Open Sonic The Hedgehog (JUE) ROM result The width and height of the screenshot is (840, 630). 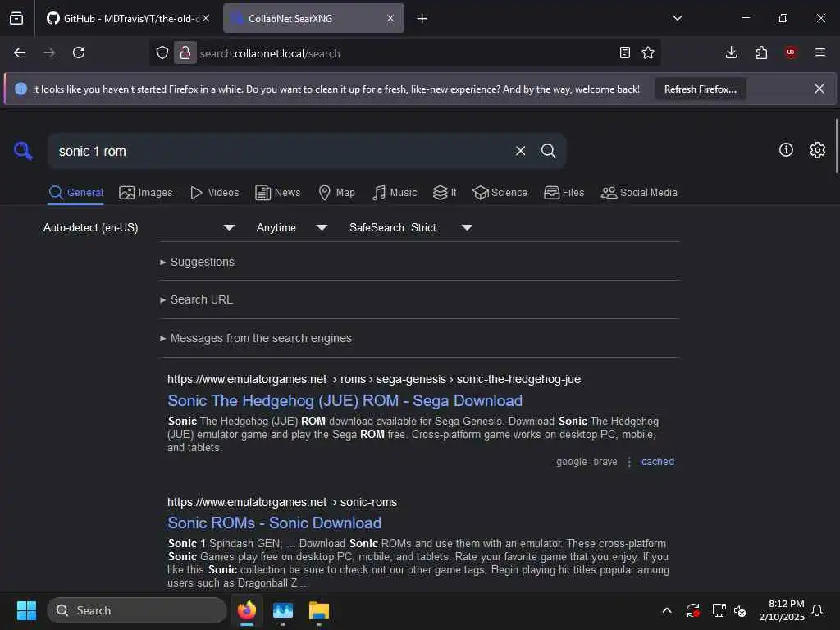coord(345,400)
